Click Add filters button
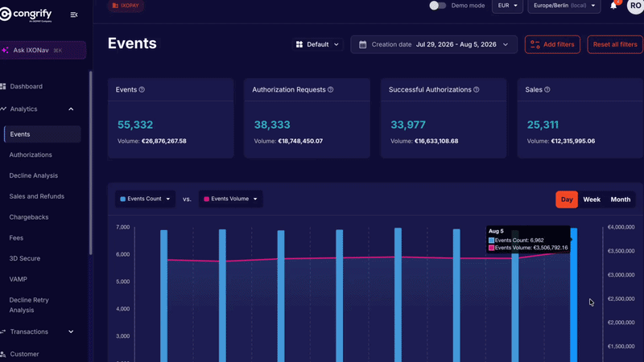 552,44
